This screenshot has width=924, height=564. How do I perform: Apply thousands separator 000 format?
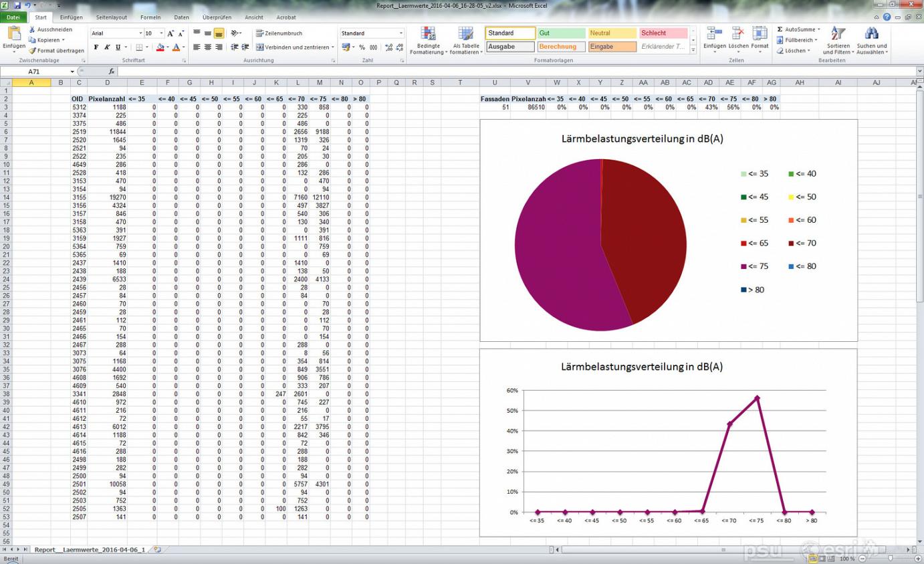click(x=373, y=48)
